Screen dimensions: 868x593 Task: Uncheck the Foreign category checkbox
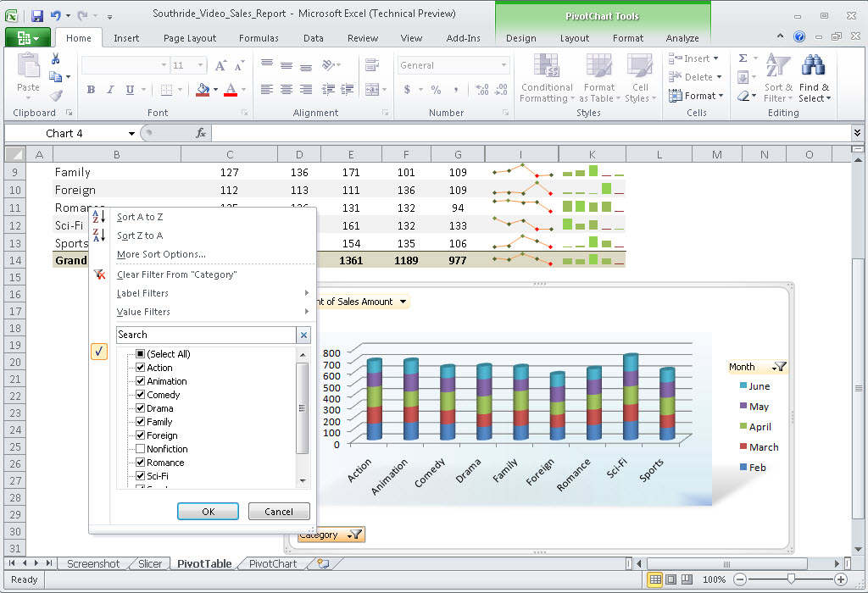point(141,435)
